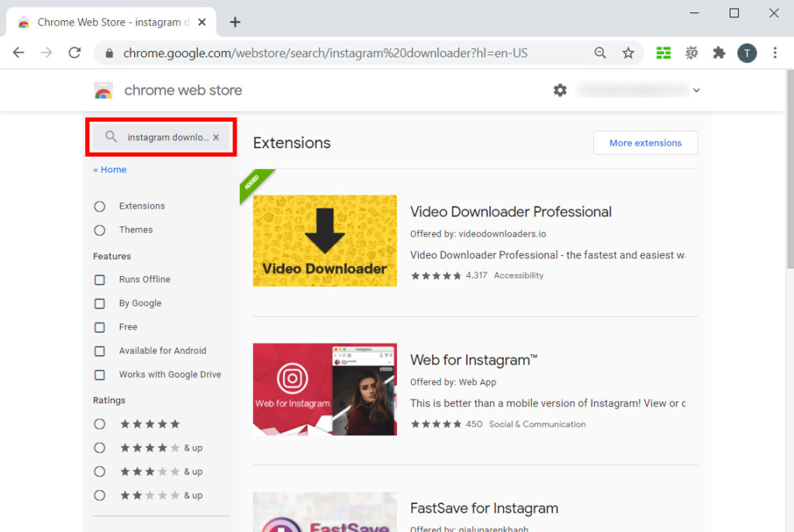The height and width of the screenshot is (532, 794).
Task: Expand the account dropdown chevron
Action: pos(696,90)
